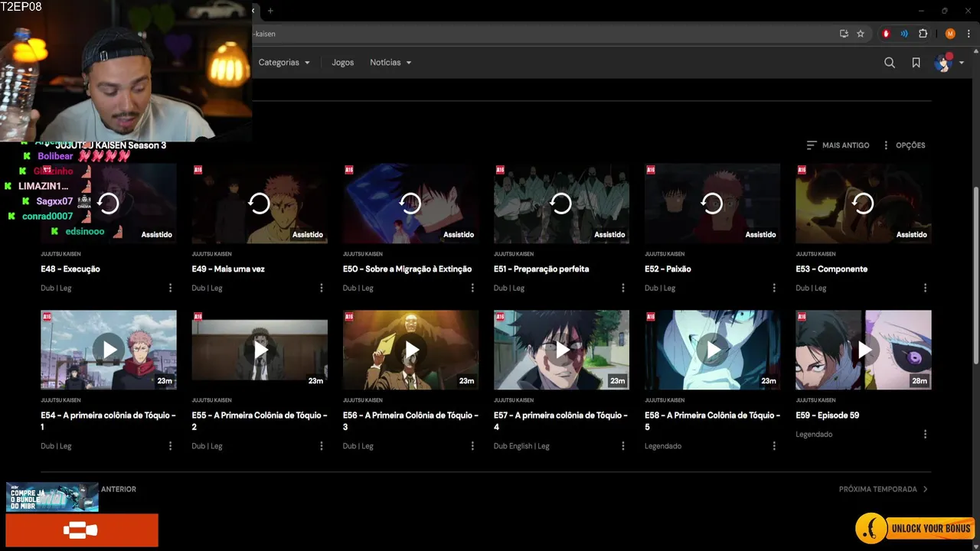The height and width of the screenshot is (551, 980).
Task: Open more options for E52 - Paixão
Action: tap(773, 288)
